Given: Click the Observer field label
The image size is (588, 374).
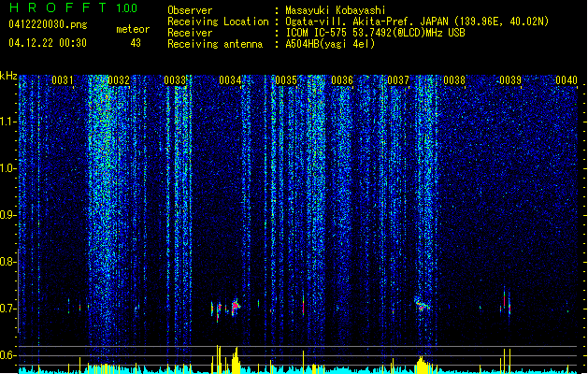Looking at the screenshot, I should coord(190,10).
